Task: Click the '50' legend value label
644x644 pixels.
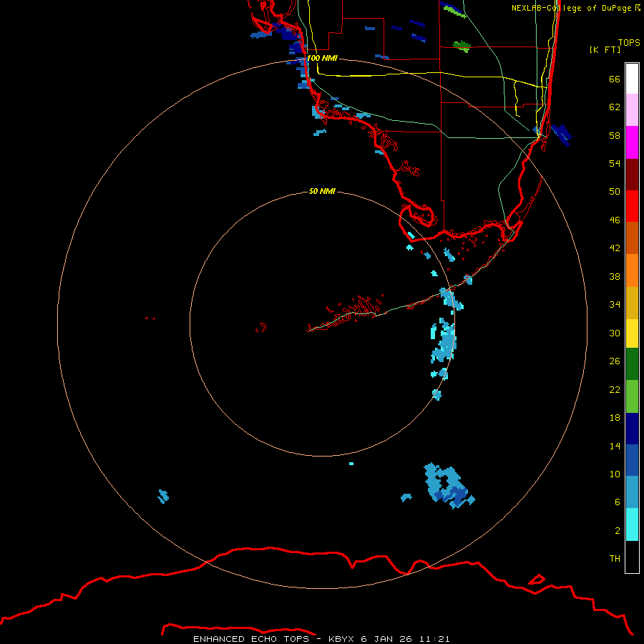Action: (615, 191)
